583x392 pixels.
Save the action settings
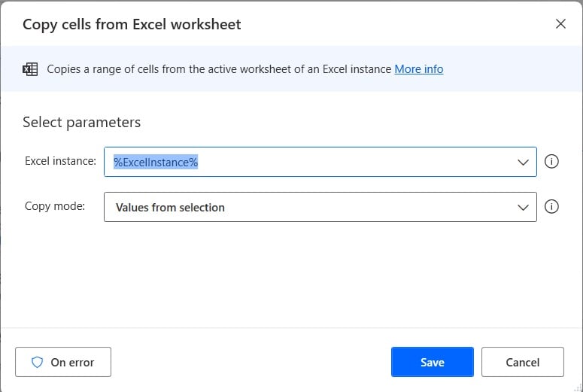tap(432, 362)
